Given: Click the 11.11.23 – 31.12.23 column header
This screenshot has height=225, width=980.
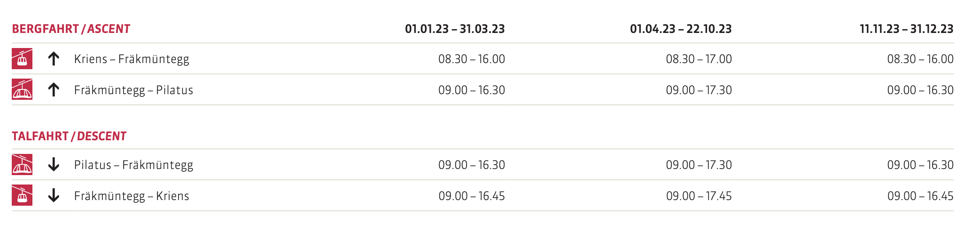Looking at the screenshot, I should point(906,29).
